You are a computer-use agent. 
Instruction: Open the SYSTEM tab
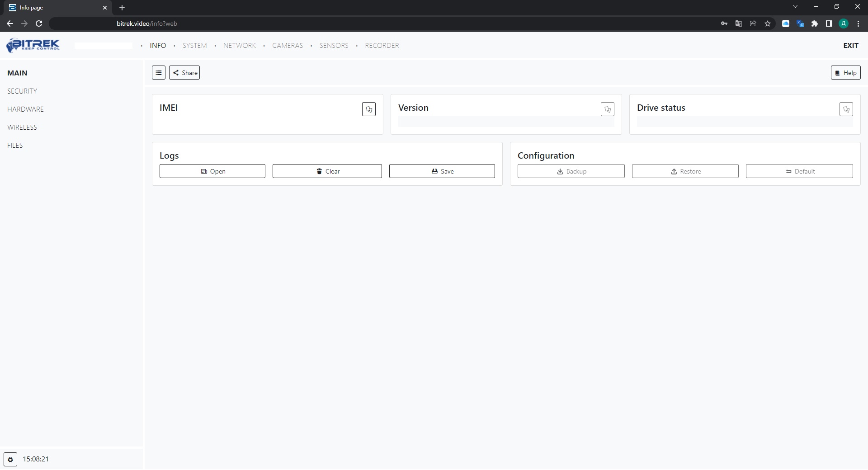[194, 46]
